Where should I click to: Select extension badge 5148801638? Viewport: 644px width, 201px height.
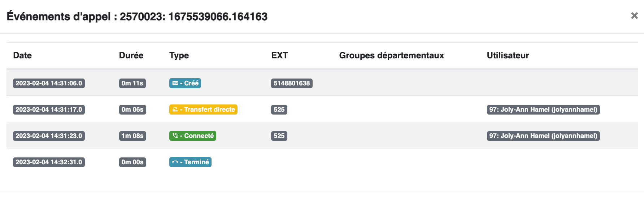tap(292, 83)
